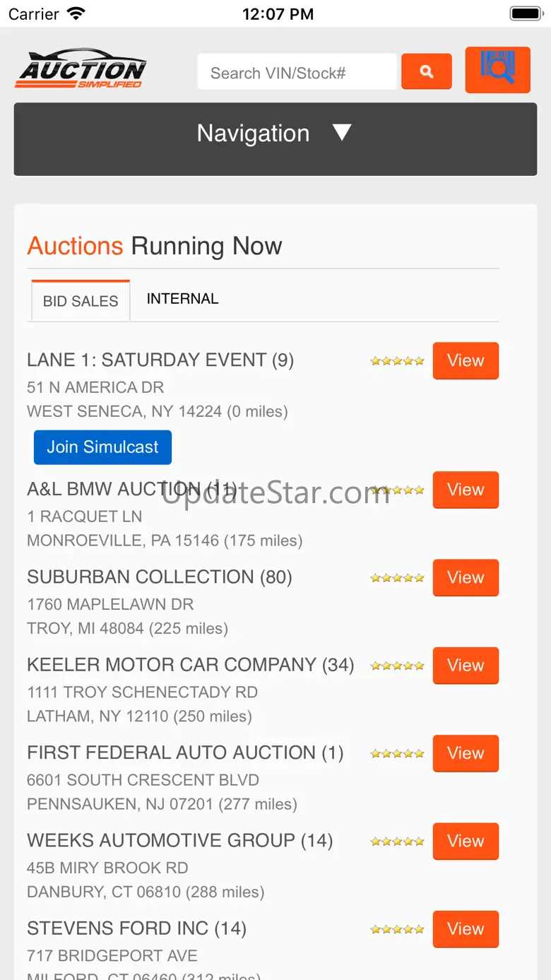The image size is (551, 980).
Task: Click star rating for Suburban Collection
Action: pos(397,578)
